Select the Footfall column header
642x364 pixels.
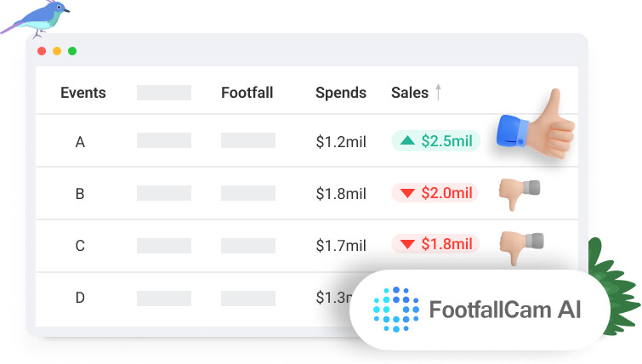click(247, 93)
